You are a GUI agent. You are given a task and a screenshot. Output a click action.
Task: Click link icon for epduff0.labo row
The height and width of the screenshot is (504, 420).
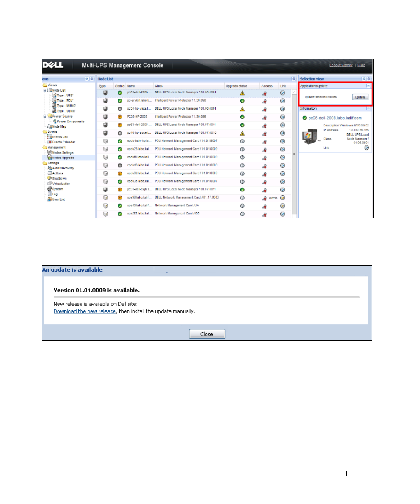point(283,158)
